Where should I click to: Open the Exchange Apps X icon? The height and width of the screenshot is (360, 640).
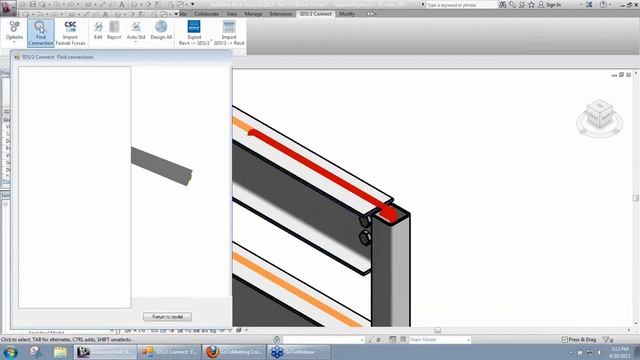589,5
